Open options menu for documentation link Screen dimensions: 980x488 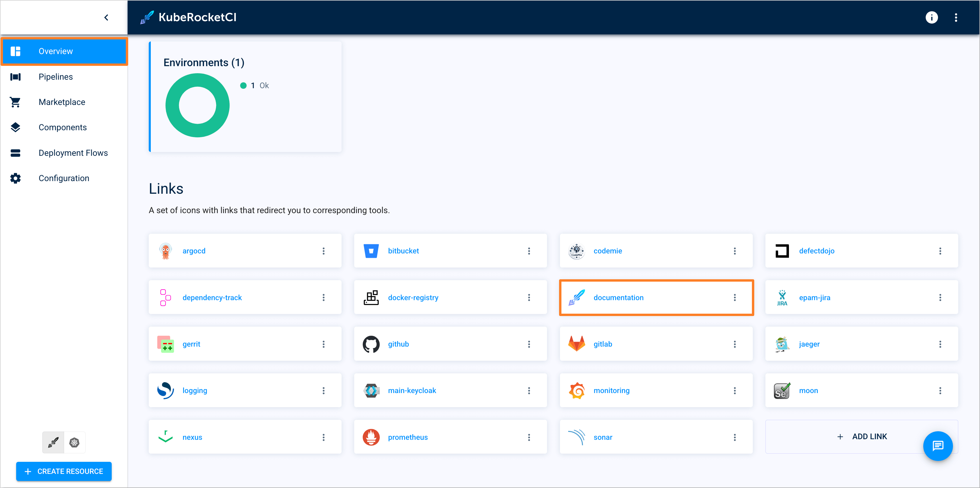click(735, 298)
